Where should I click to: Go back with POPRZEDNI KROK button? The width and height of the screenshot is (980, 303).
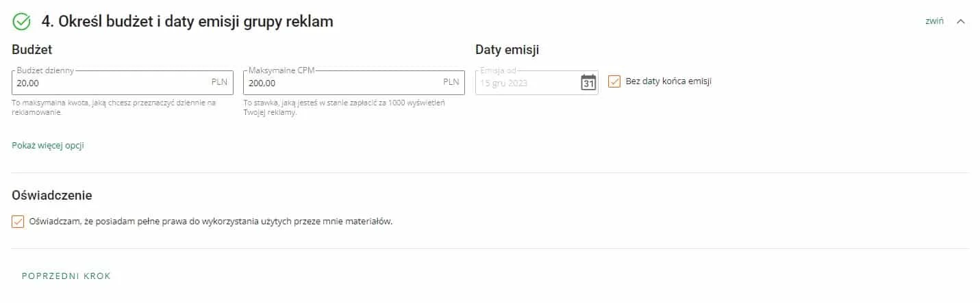coord(66,276)
